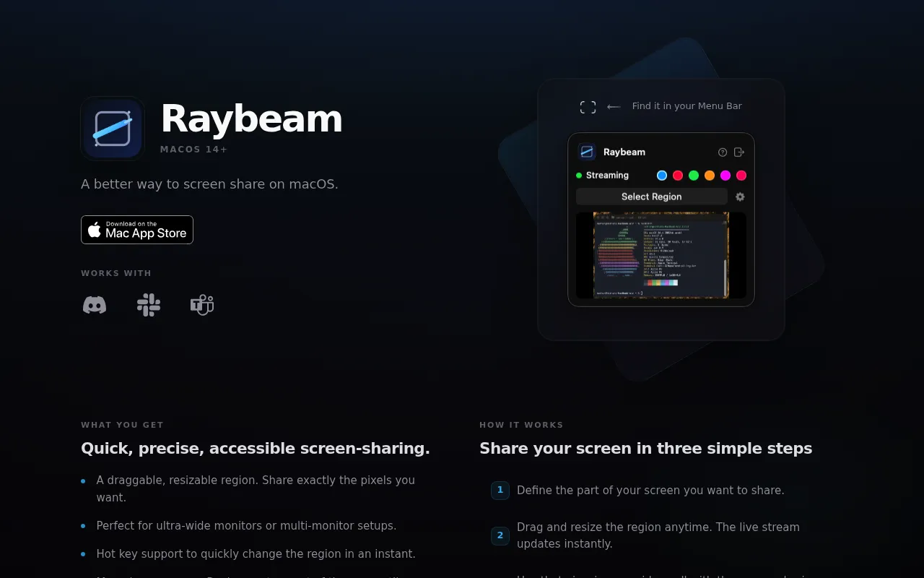
Task: Click the screen region menu bar icon
Action: click(588, 107)
